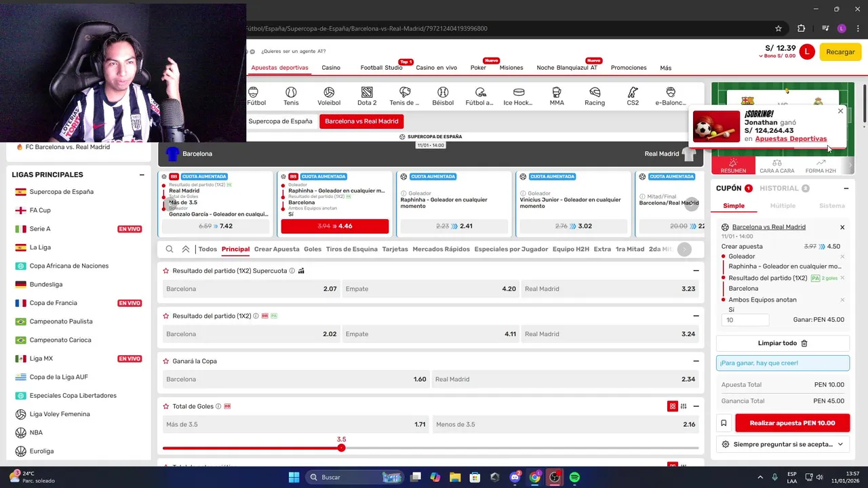Open the Fútbol sport icon
868x488 pixels.
(x=256, y=96)
